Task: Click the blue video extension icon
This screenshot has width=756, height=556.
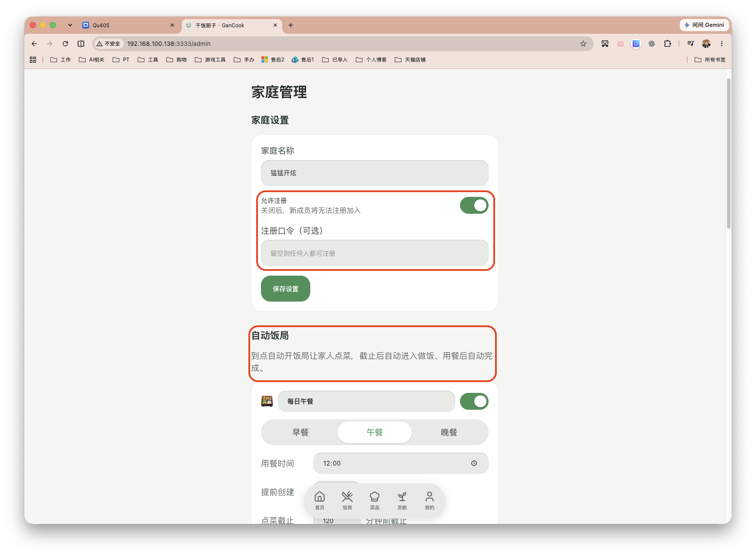Action: pyautogui.click(x=636, y=44)
